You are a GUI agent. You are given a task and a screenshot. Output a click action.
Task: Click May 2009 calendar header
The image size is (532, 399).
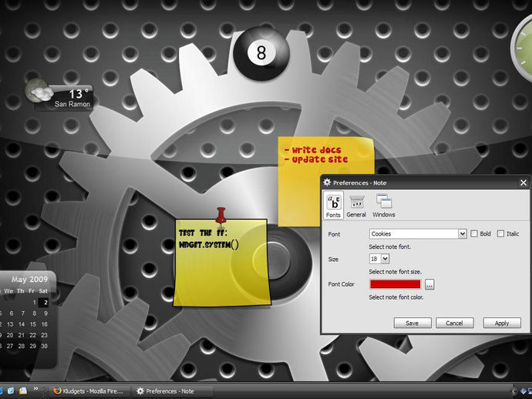click(x=29, y=280)
